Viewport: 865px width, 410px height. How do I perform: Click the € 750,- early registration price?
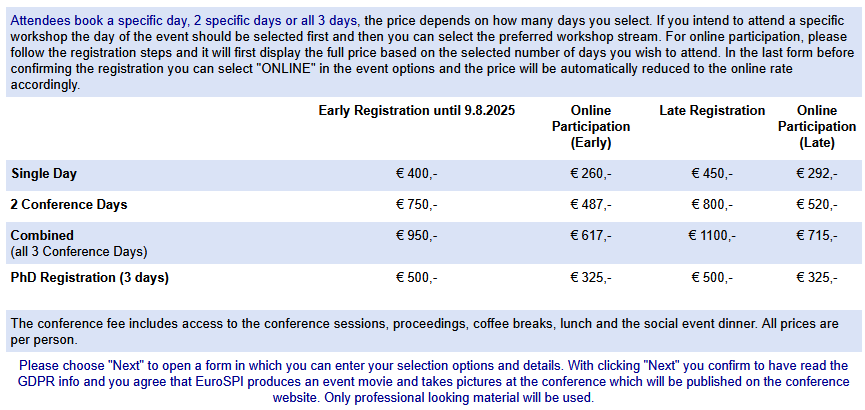pos(417,205)
